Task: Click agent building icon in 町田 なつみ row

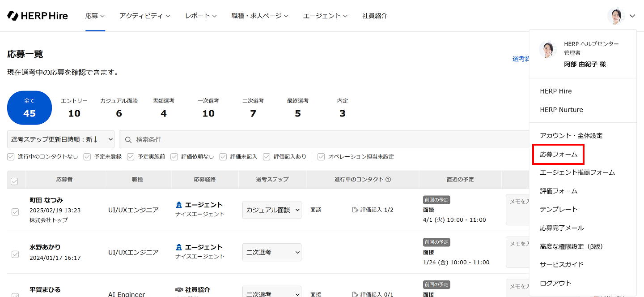Action: pyautogui.click(x=179, y=205)
